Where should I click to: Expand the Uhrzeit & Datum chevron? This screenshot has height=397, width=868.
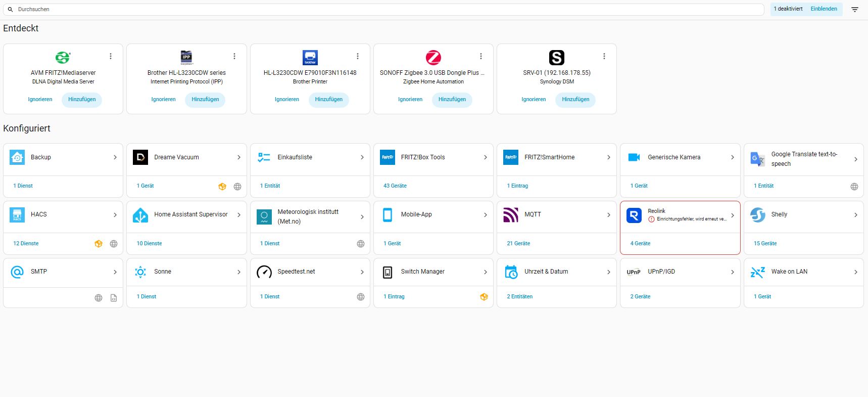pos(608,272)
